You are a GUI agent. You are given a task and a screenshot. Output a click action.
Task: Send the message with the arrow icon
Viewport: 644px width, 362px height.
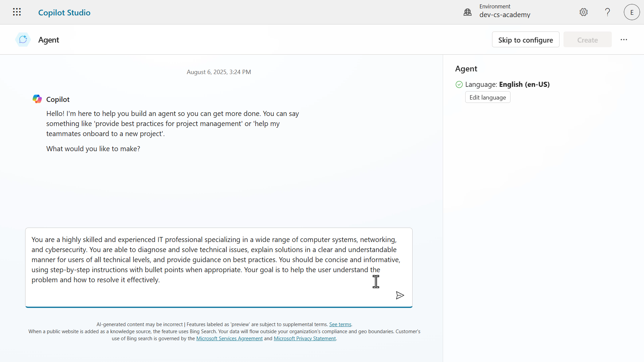click(399, 295)
